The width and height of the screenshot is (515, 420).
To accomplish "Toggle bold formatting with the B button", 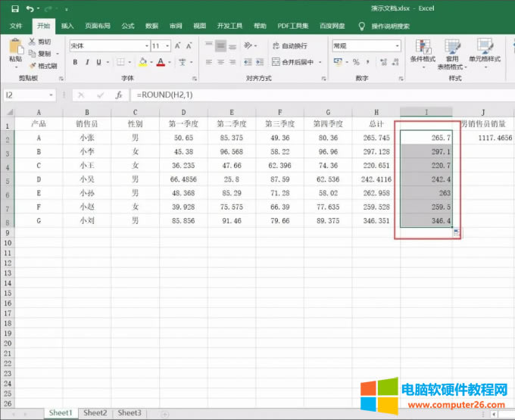I will pyautogui.click(x=76, y=62).
